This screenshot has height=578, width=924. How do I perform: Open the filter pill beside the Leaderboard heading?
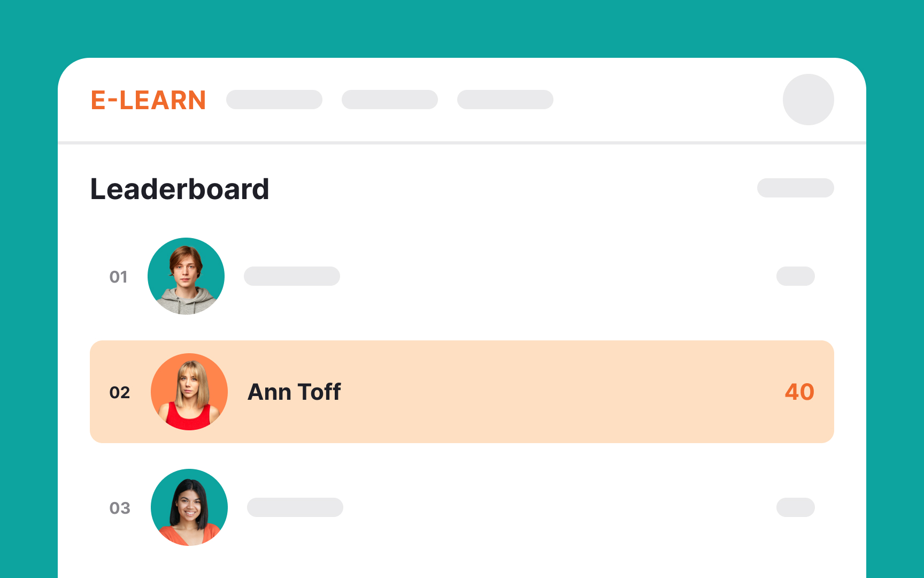tap(795, 188)
